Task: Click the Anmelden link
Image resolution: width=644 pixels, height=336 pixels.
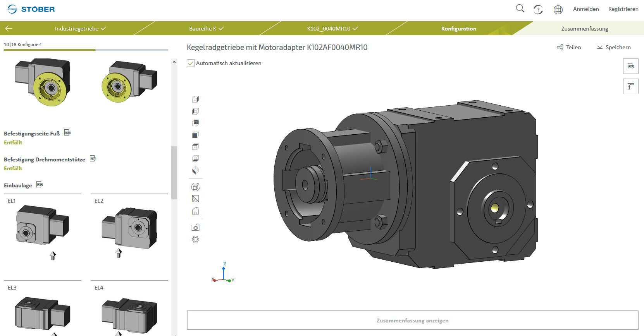Action: tap(585, 9)
